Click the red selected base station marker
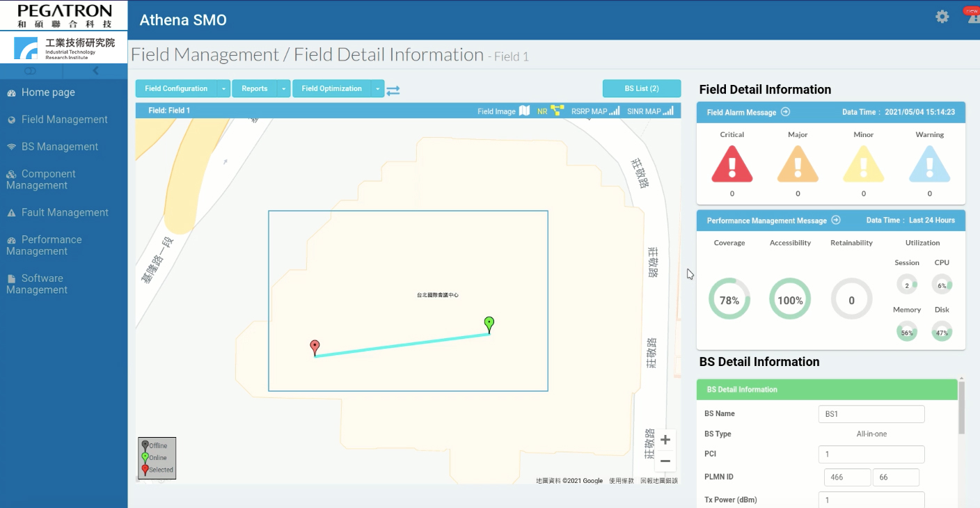 pyautogui.click(x=315, y=347)
